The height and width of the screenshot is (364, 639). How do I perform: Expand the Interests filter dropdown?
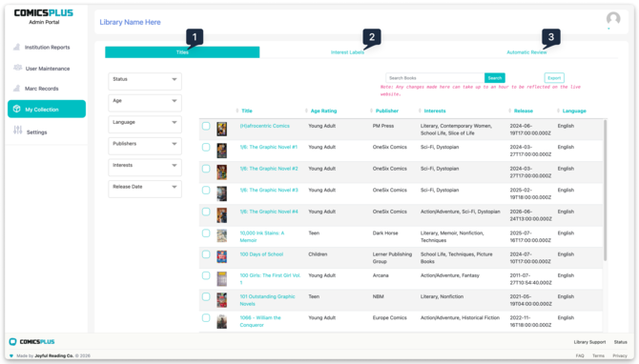[145, 168]
